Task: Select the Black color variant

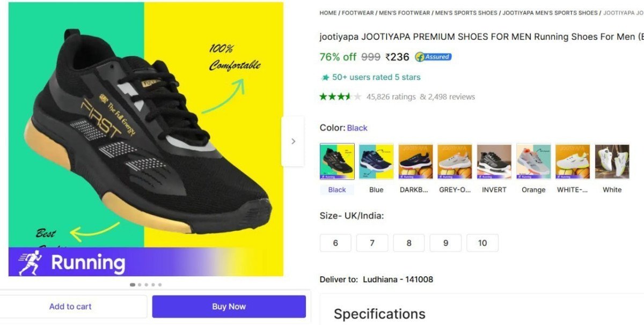Action: pyautogui.click(x=336, y=160)
